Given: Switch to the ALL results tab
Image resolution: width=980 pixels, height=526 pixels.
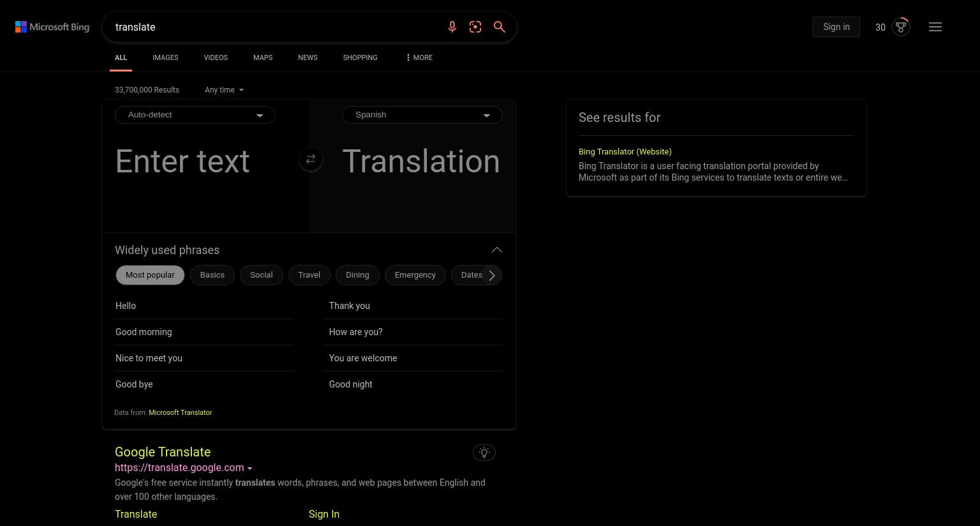Looking at the screenshot, I should (121, 57).
